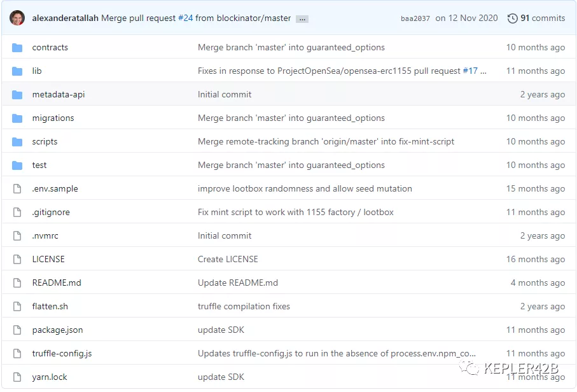Click the metadata-api folder icon

(17, 95)
